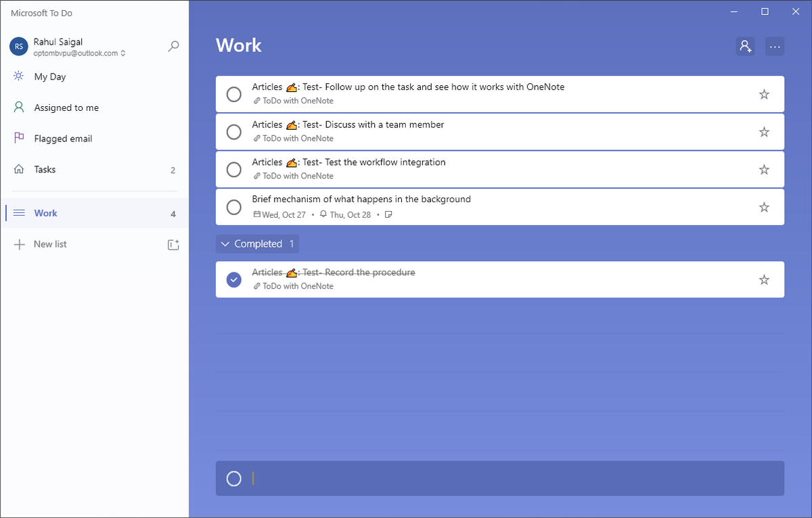This screenshot has width=812, height=518.
Task: Star the Test the workflow integration task
Action: click(x=764, y=169)
